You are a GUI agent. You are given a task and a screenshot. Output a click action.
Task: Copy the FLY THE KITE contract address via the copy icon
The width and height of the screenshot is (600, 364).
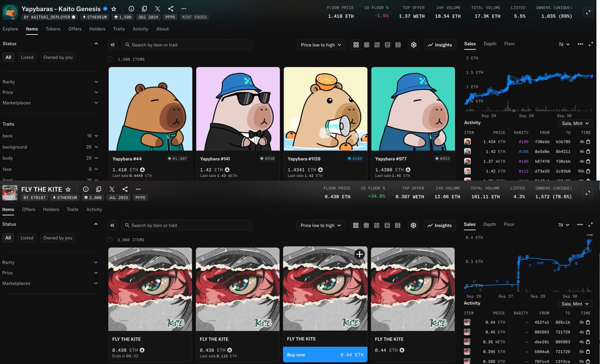pyautogui.click(x=99, y=189)
